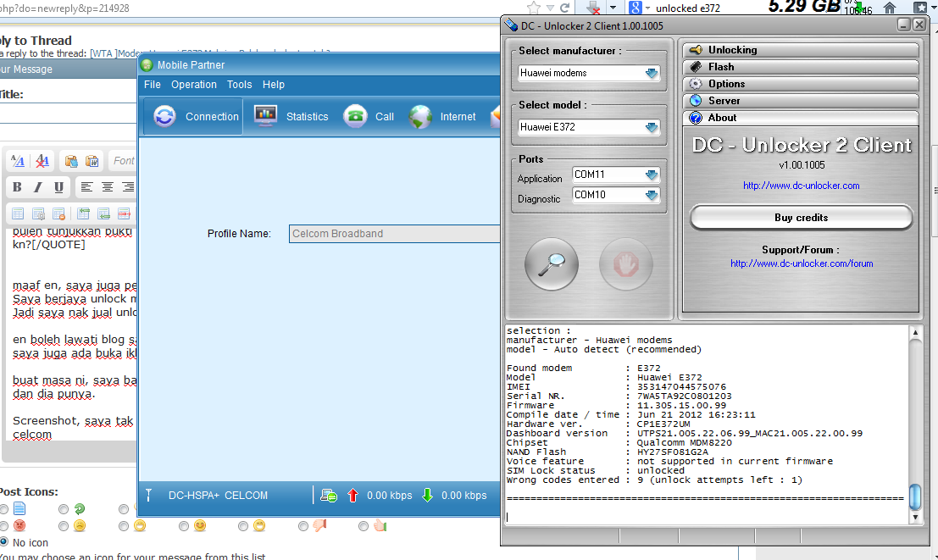Click the network connection status icon in Mobile Partner
The image size is (938, 560).
tap(329, 496)
